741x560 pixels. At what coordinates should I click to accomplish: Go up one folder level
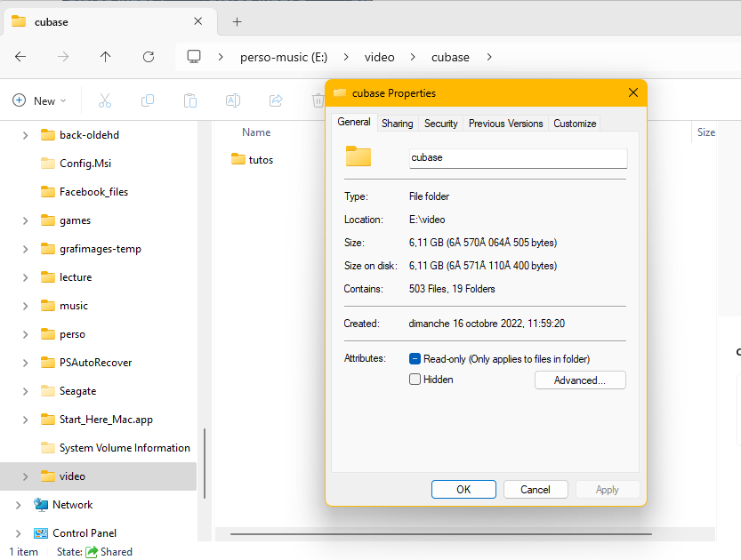pyautogui.click(x=105, y=57)
